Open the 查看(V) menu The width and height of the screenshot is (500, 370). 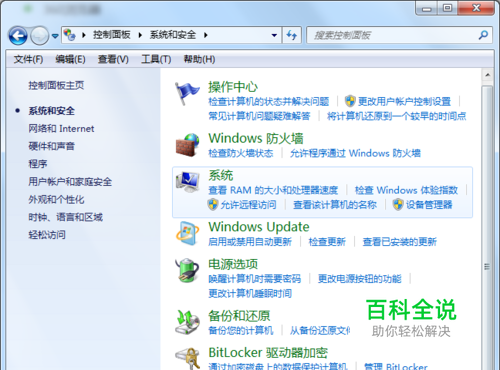113,59
